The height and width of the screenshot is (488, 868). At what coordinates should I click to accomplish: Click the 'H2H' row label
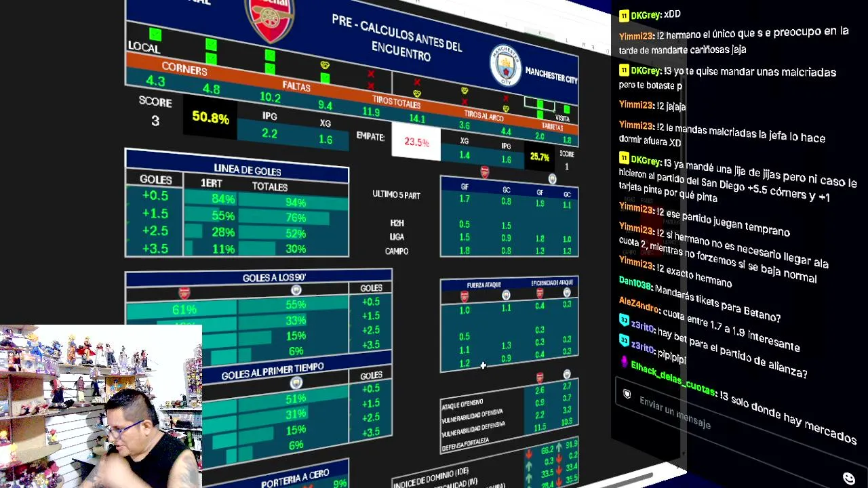tap(397, 223)
